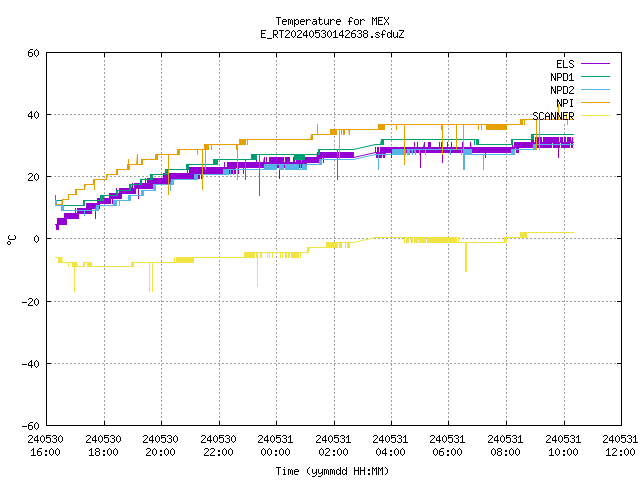
Task: Click the x-axis label 240531 06:00
Action: tap(448, 446)
